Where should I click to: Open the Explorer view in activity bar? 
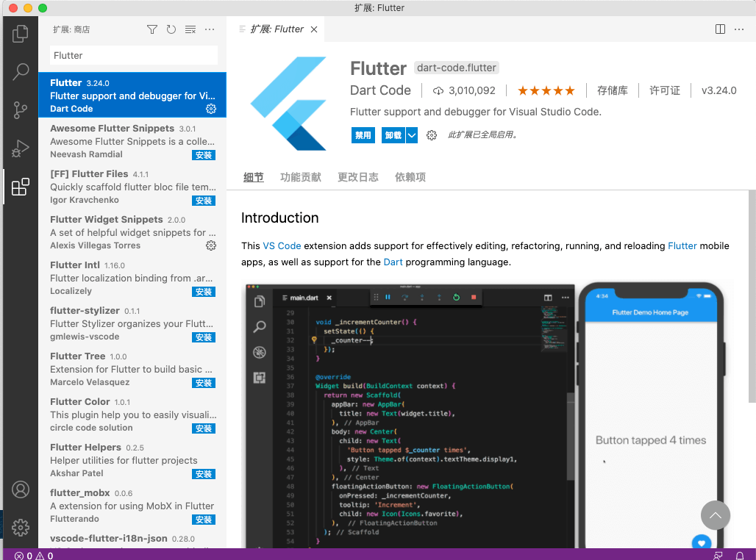(x=21, y=33)
